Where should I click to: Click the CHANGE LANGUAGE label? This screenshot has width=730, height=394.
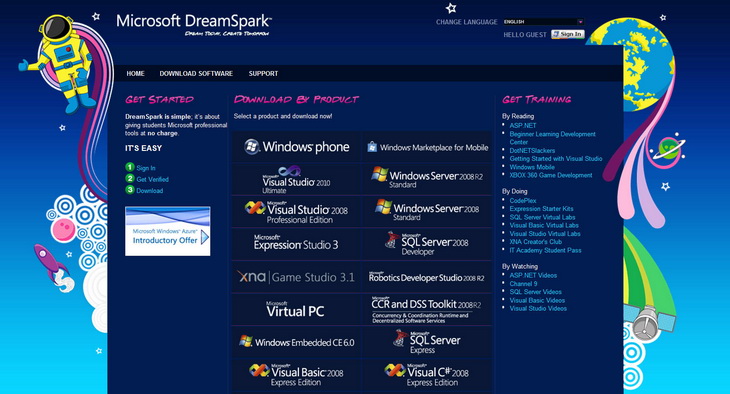(466, 22)
